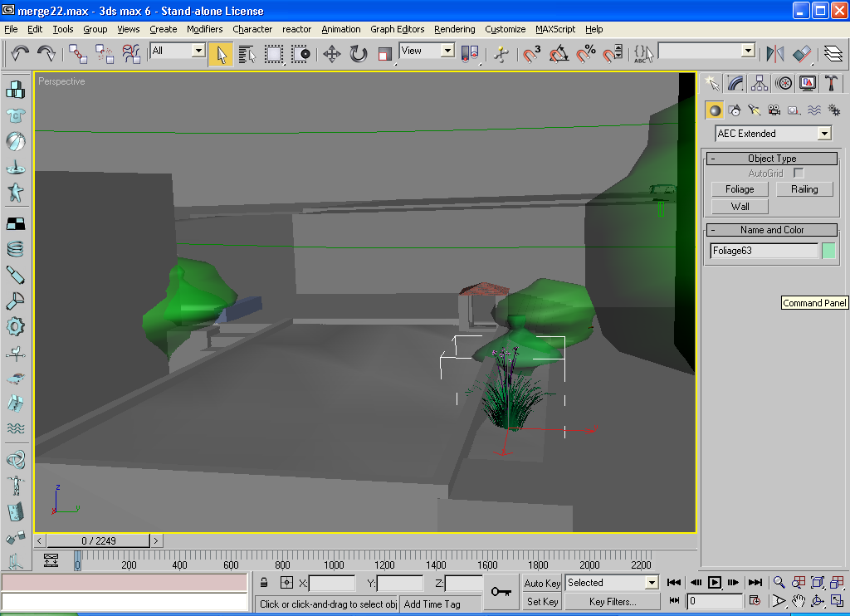
Task: Select the Systems category button
Action: (833, 110)
